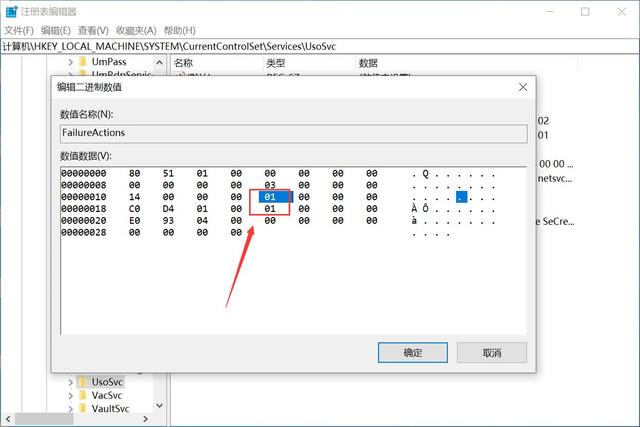Image resolution: width=640 pixels, height=427 pixels.
Task: Select the UsoSvc key in tree
Action: [x=107, y=382]
